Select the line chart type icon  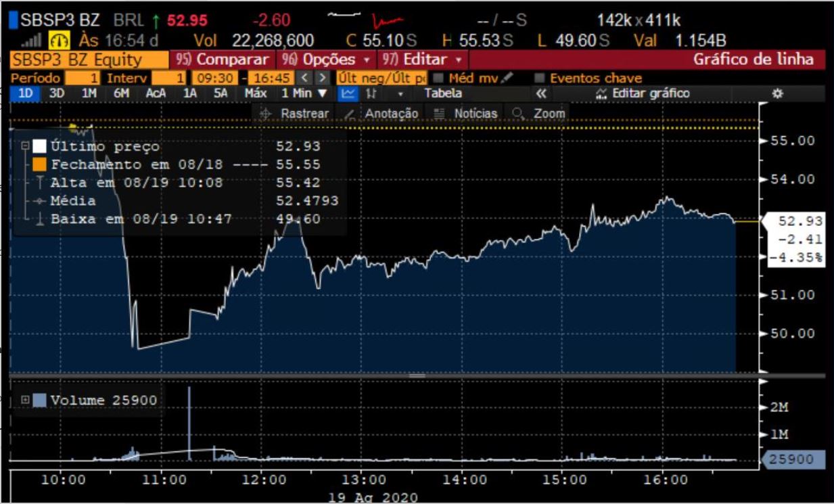(348, 93)
